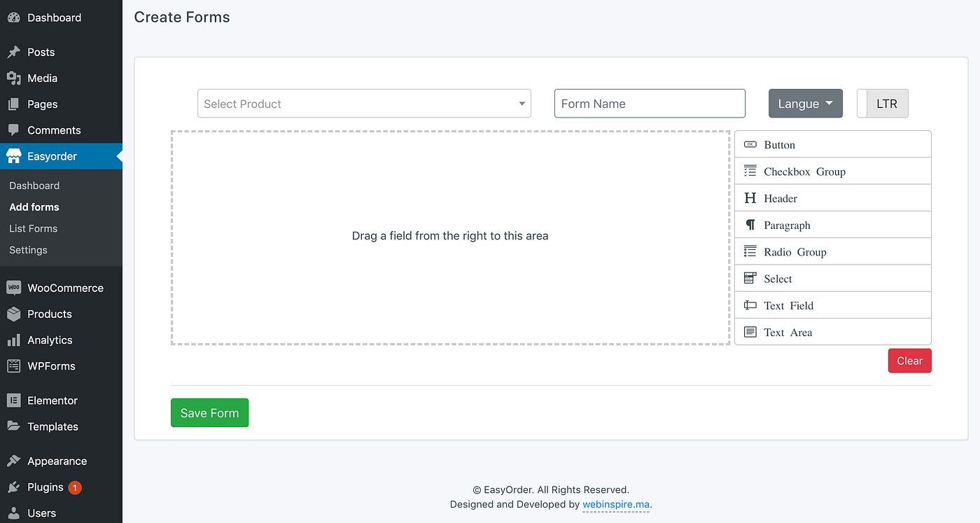Focus the Form Name input field
Image resolution: width=980 pixels, height=523 pixels.
pyautogui.click(x=649, y=103)
